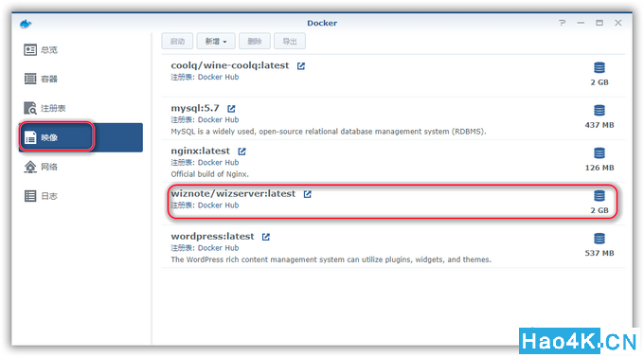
Task: Open the 注册表 registry section
Action: pyautogui.click(x=80, y=108)
